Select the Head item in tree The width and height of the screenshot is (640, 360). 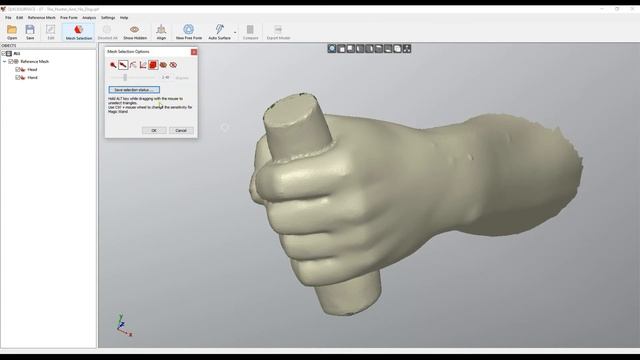click(x=32, y=70)
